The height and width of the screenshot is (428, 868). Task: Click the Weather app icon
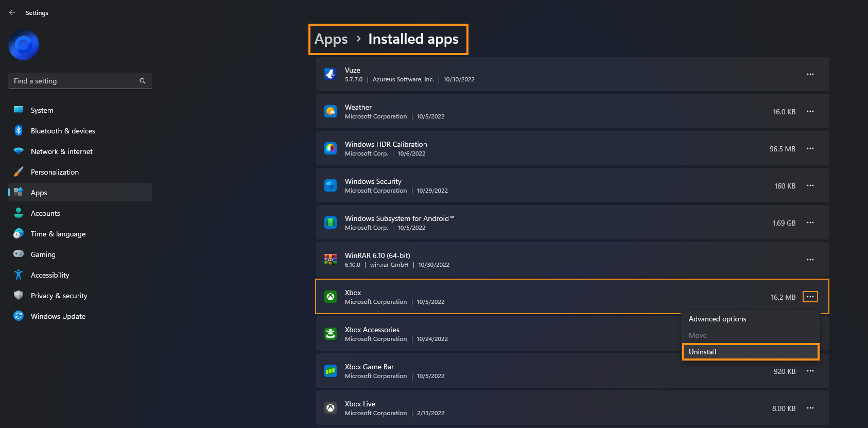(331, 111)
